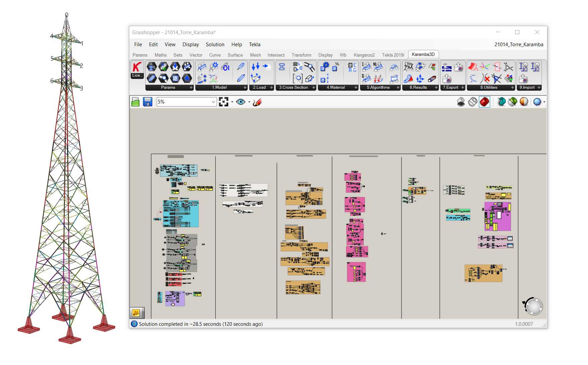Click the 21014_Torre_Karamba document name button
This screenshot has width=588, height=365.
point(519,45)
